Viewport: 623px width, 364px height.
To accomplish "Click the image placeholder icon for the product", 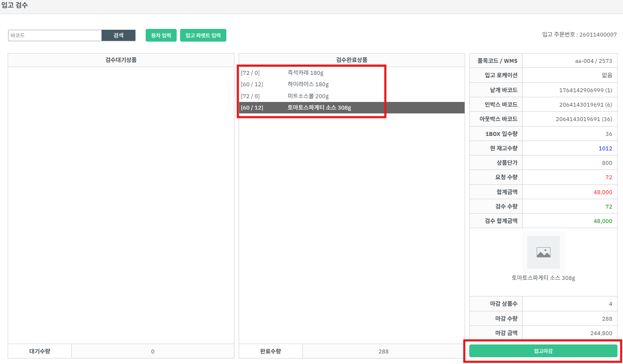I will click(x=543, y=252).
